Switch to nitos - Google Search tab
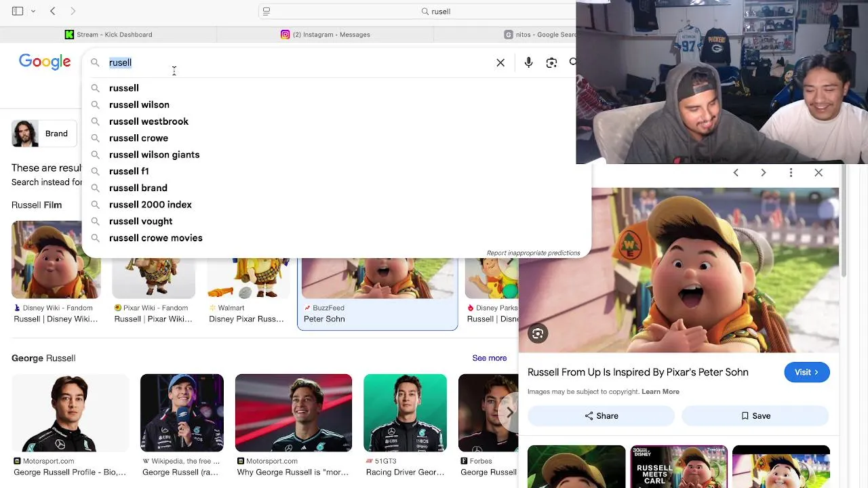 click(x=540, y=35)
